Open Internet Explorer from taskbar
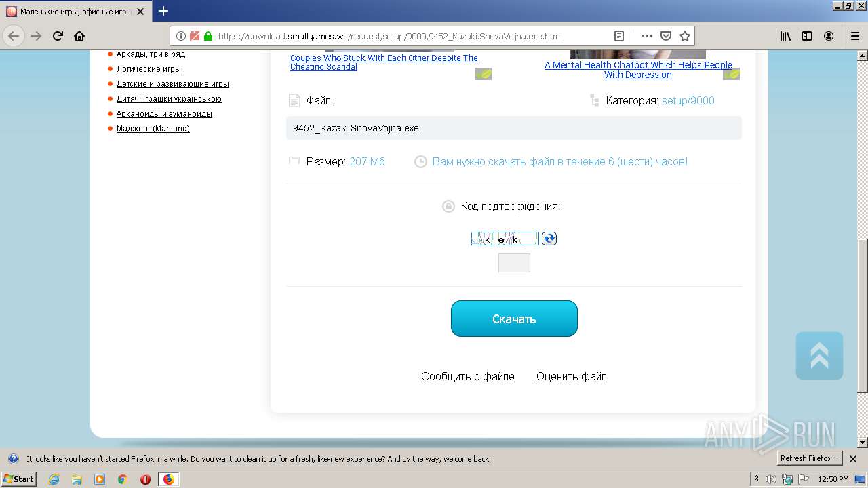Viewport: 868px width, 488px height. click(x=54, y=479)
